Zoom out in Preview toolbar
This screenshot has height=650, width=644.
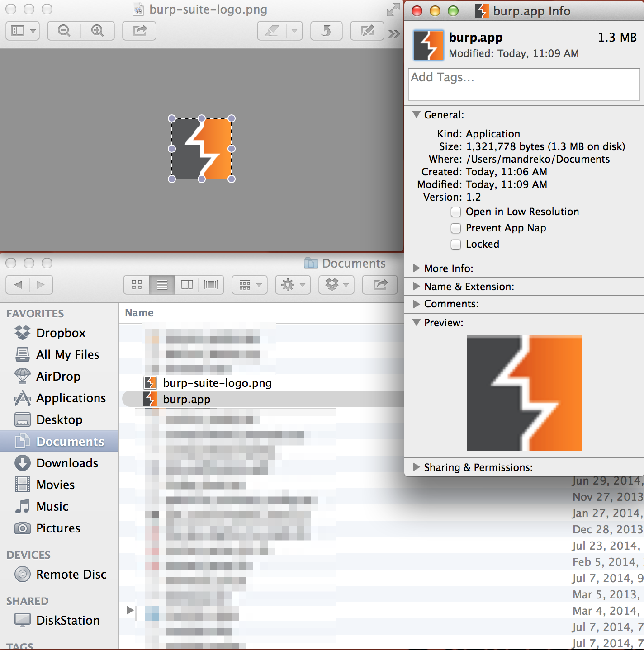64,31
